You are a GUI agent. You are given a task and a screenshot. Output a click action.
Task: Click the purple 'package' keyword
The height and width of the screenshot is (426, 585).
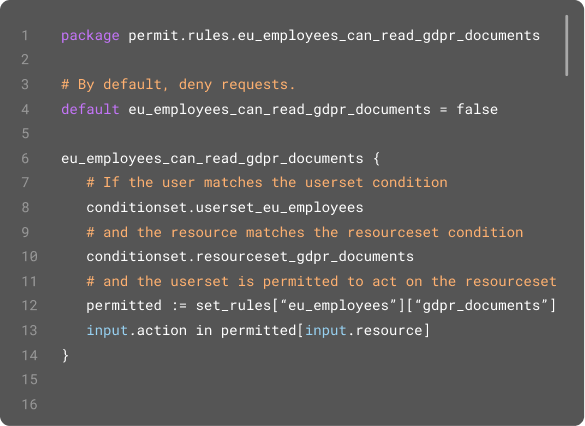pos(90,35)
